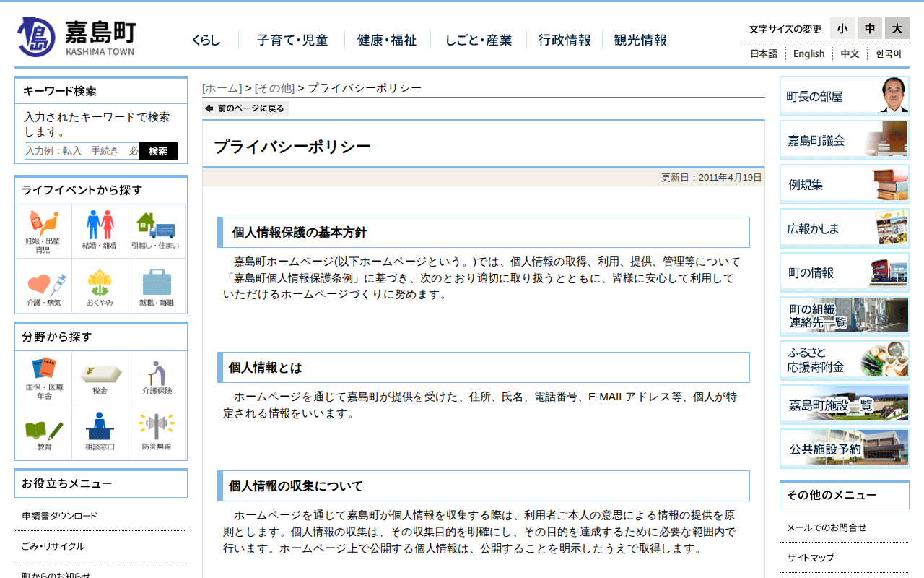Screen dimensions: 924x578
Task: Open the 町長の部屋 banner
Action: pyautogui.click(x=845, y=96)
